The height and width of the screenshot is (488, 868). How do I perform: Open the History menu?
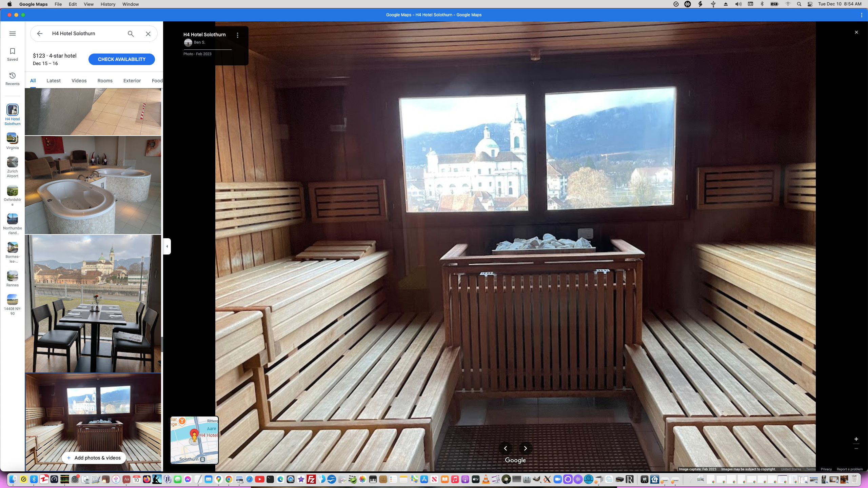click(108, 4)
